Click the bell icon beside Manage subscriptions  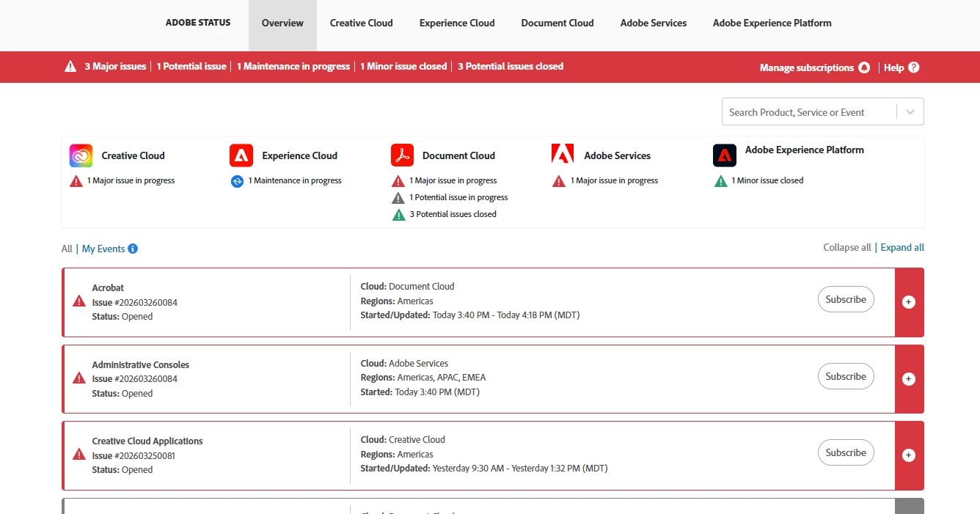pyautogui.click(x=864, y=67)
